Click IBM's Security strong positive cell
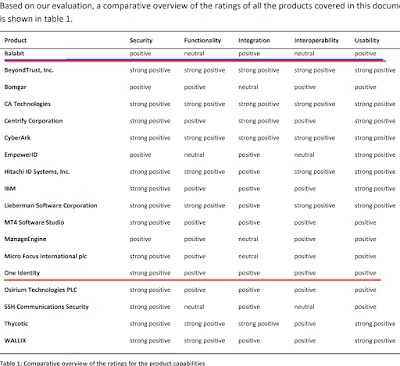Viewport: 400px width, 366px height. click(150, 188)
